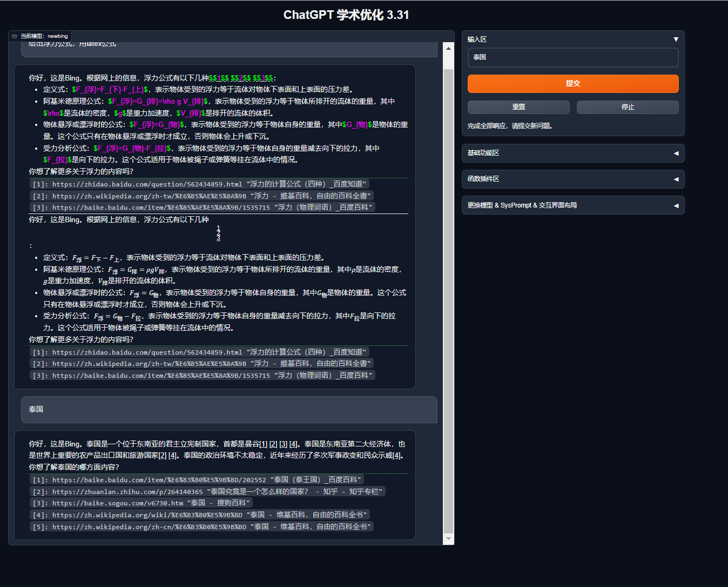
Task: Click the Thailand [1] baike.baidu.com 泰国（泰王国）百度百科 source line
Action: (197, 480)
